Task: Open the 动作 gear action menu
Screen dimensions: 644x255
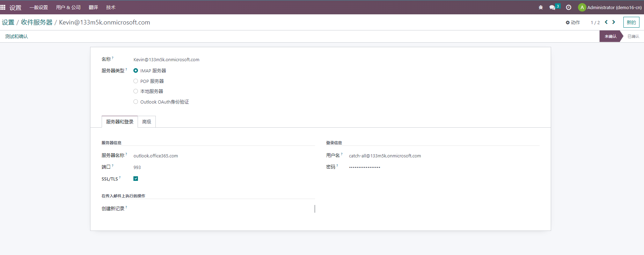Action: pos(573,22)
